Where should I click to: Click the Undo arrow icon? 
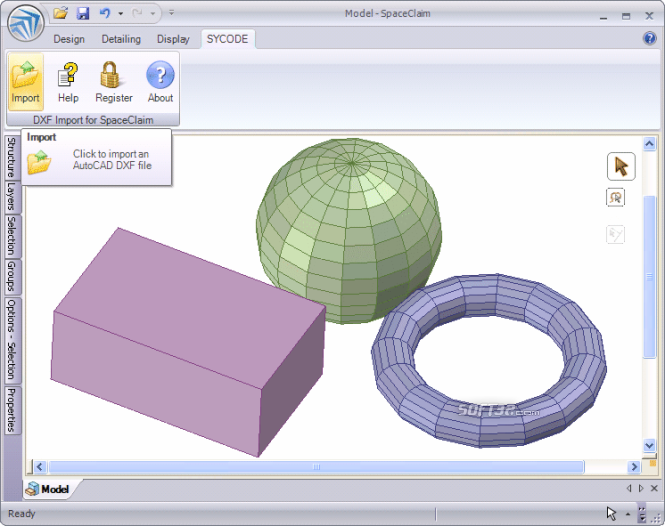point(105,14)
